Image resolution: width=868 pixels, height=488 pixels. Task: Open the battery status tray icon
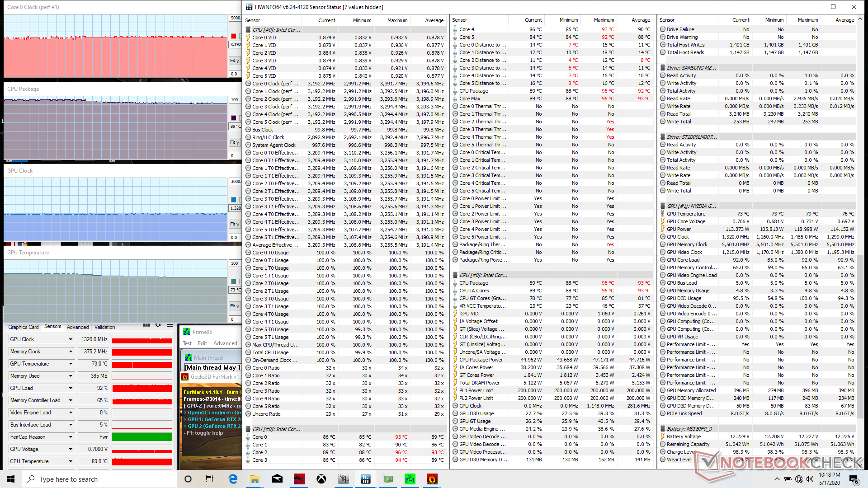[788, 479]
